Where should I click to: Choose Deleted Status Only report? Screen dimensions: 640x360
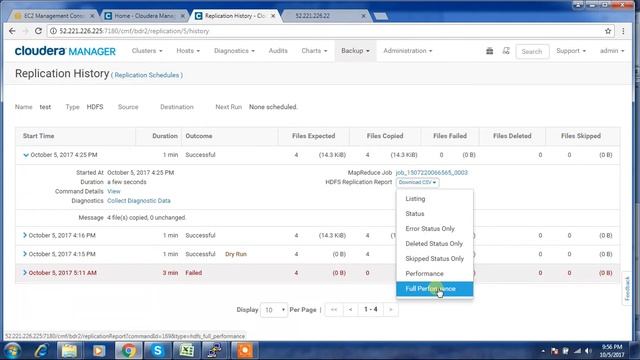coord(435,244)
